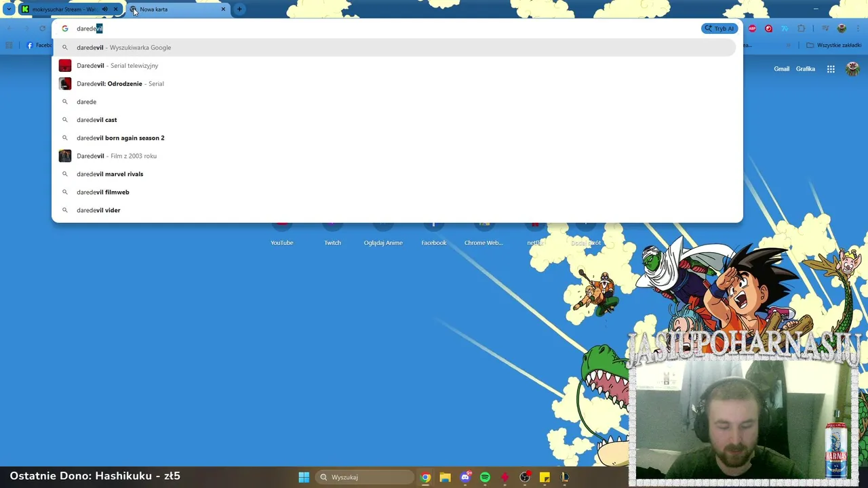Open the netflix shortcut
Image resolution: width=868 pixels, height=488 pixels.
click(x=535, y=235)
